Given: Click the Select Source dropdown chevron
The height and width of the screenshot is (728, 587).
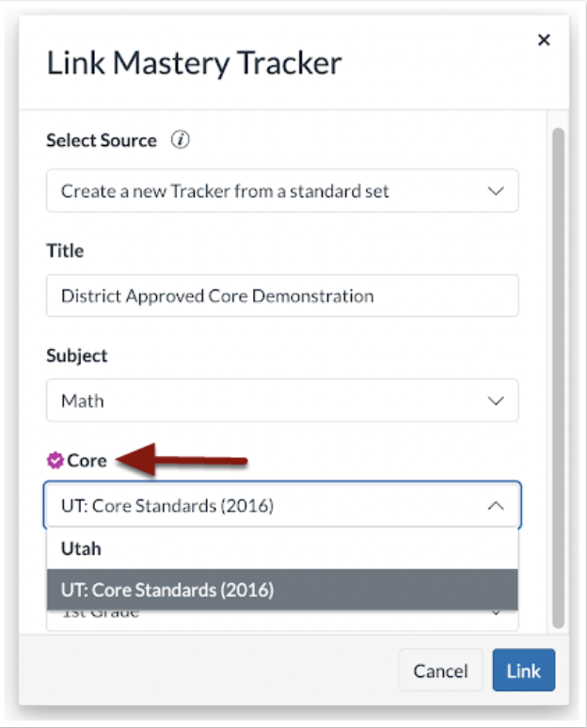Looking at the screenshot, I should pos(496,191).
